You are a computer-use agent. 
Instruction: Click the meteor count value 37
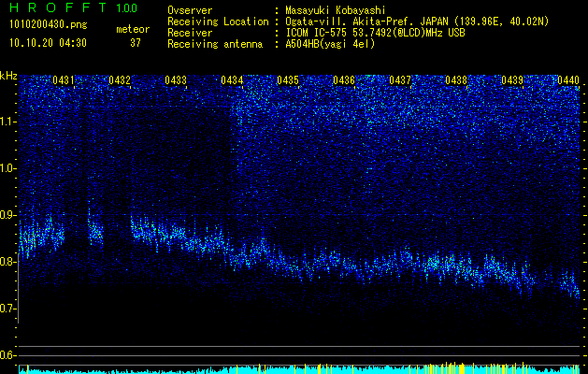click(136, 43)
